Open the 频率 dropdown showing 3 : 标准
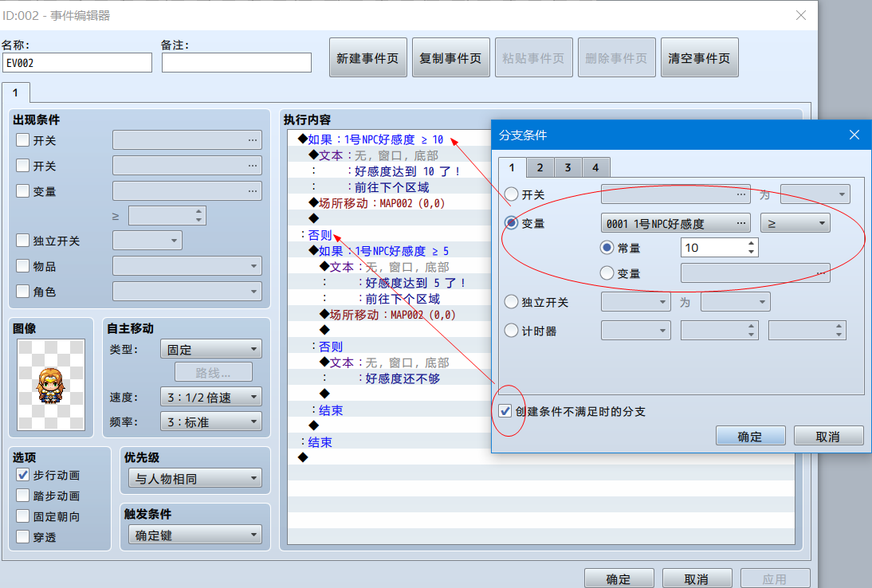The image size is (872, 588). 210,421
